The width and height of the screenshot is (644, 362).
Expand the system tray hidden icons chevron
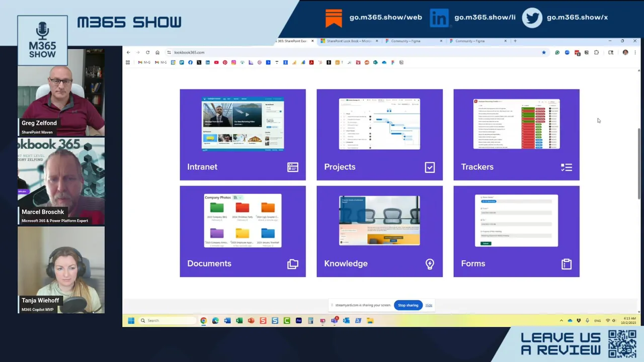561,320
